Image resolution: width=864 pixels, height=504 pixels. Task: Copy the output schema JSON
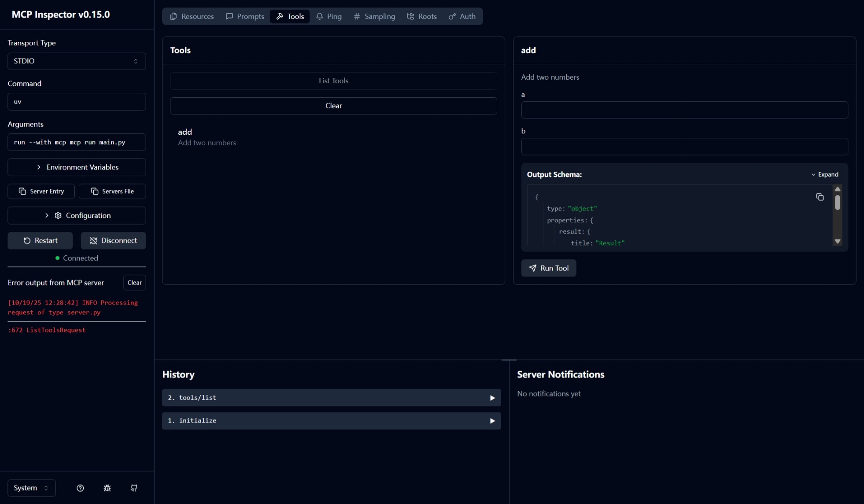click(x=820, y=197)
